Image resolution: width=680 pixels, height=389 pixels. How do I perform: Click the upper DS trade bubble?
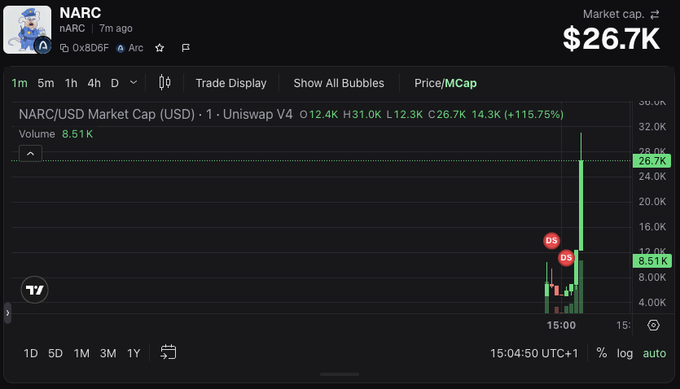point(552,241)
